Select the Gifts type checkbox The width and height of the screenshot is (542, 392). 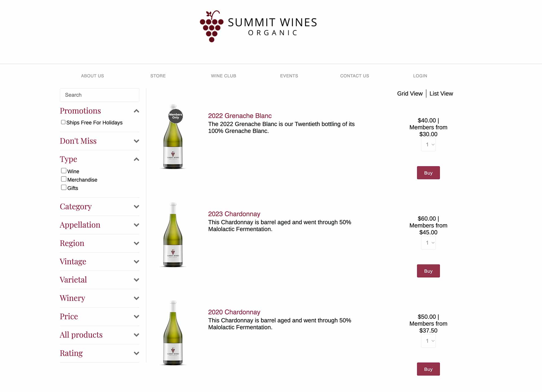[64, 188]
